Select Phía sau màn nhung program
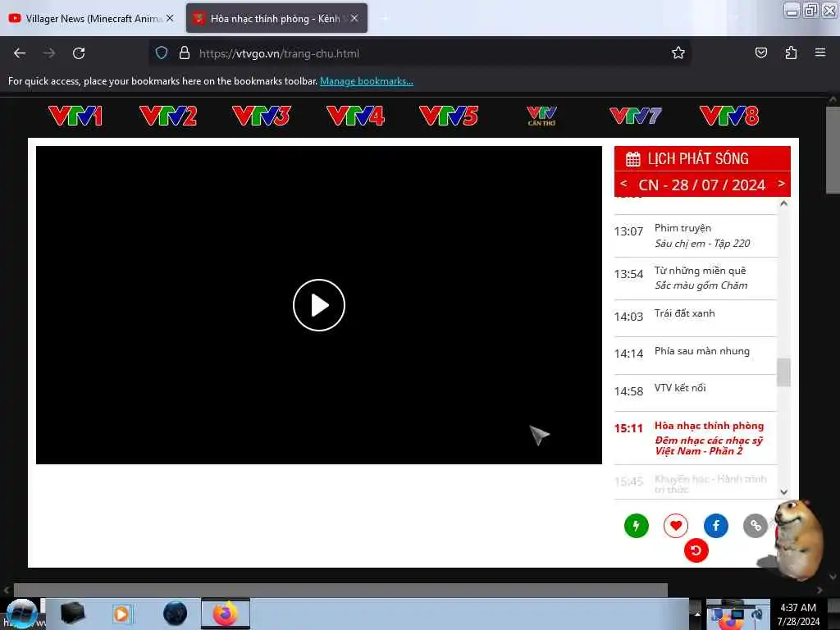840x630 pixels. 696,355
